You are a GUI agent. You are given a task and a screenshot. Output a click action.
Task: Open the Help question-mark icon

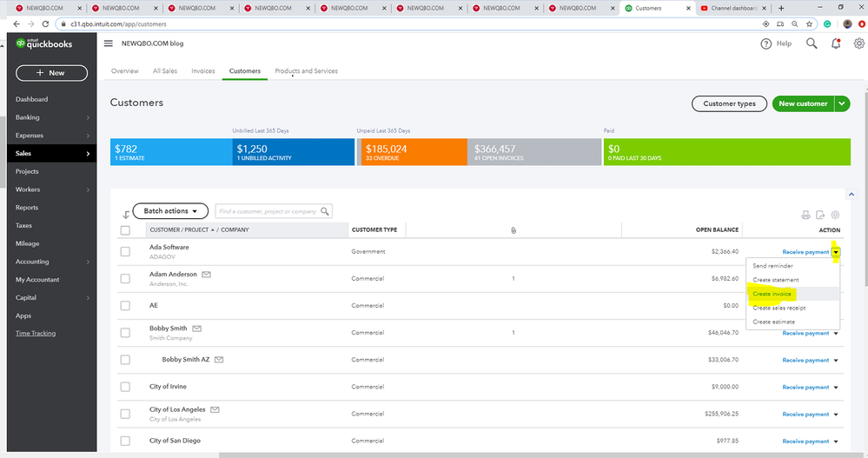coord(766,43)
